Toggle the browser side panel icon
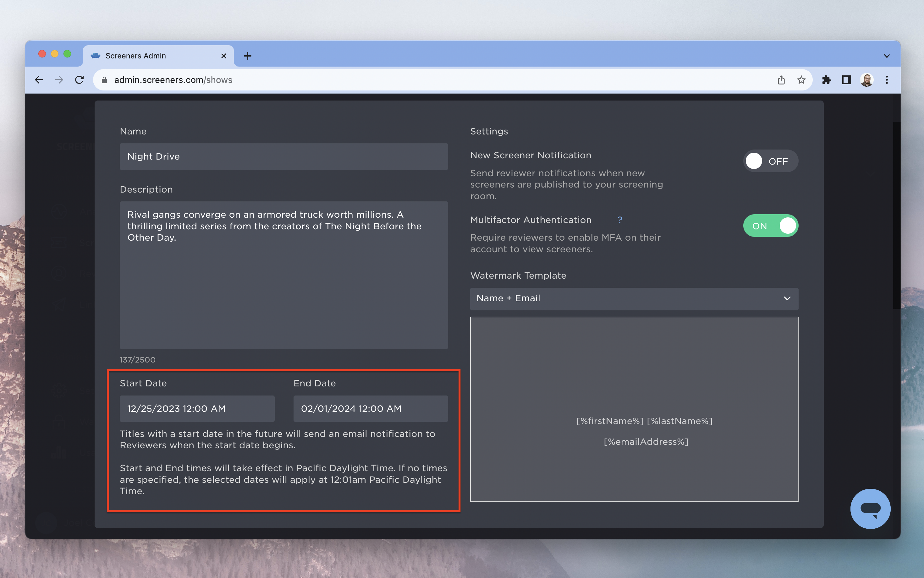The image size is (924, 578). [846, 80]
